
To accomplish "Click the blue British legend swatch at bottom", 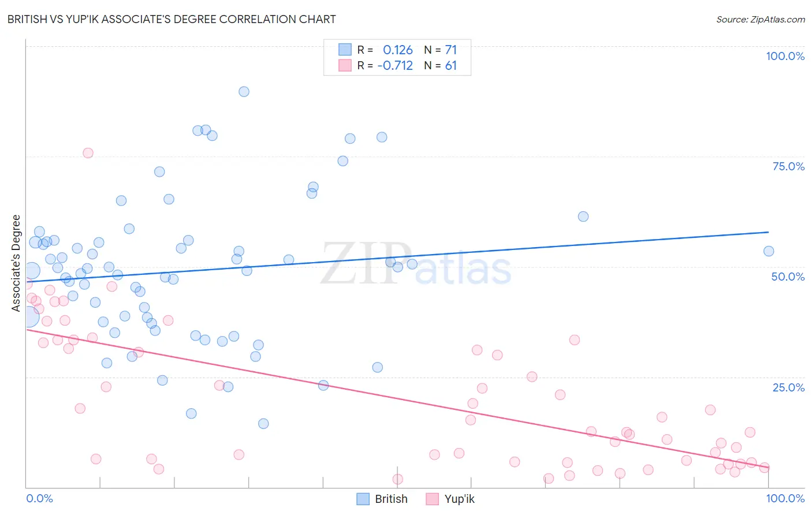I will [x=363, y=499].
